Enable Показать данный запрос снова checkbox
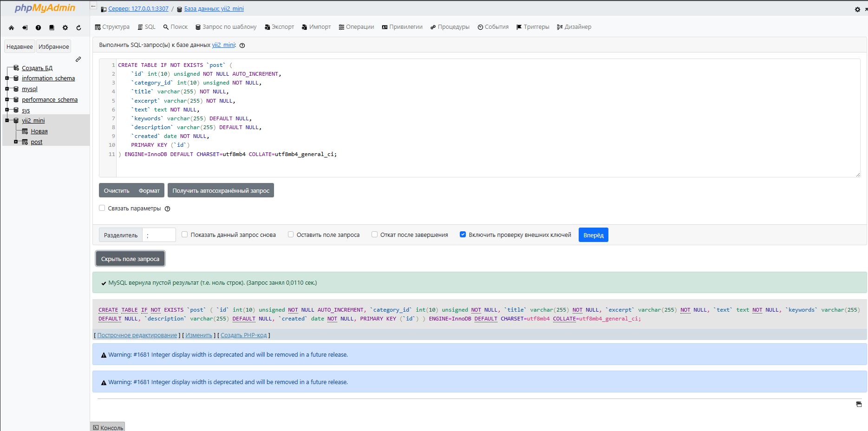 (x=184, y=235)
